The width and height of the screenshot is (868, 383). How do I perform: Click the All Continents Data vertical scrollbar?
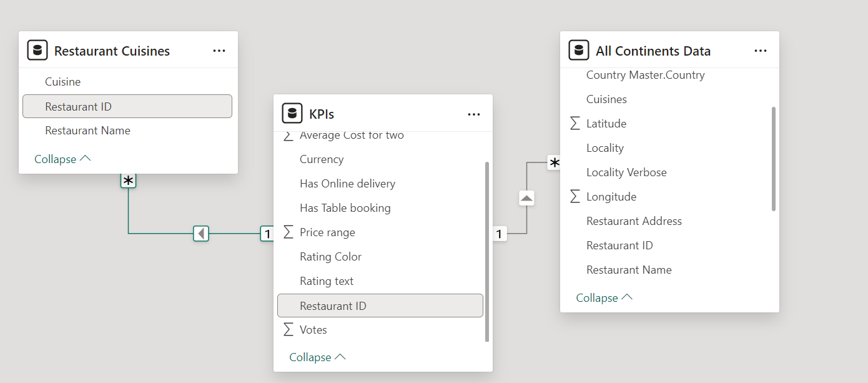pos(774,159)
